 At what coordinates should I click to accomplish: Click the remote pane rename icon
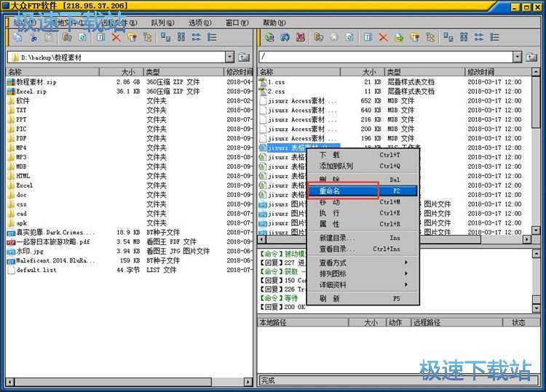point(368,37)
